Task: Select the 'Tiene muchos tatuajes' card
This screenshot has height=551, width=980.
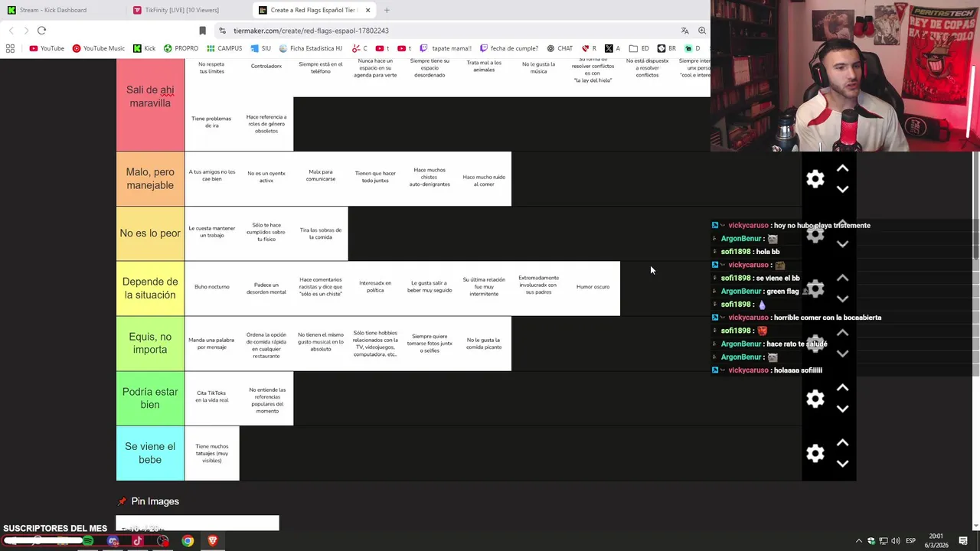Action: [x=211, y=453]
